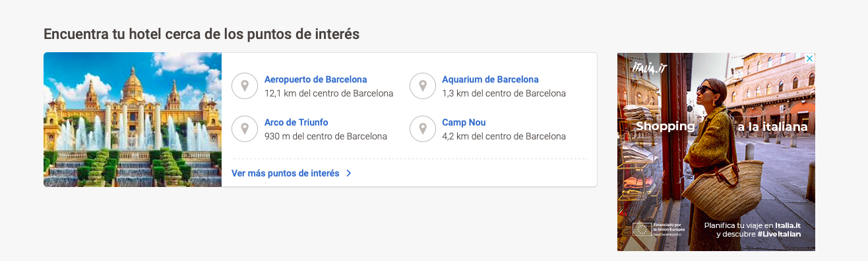Click Ver más puntos de interés
The image size is (868, 261).
[x=286, y=173]
